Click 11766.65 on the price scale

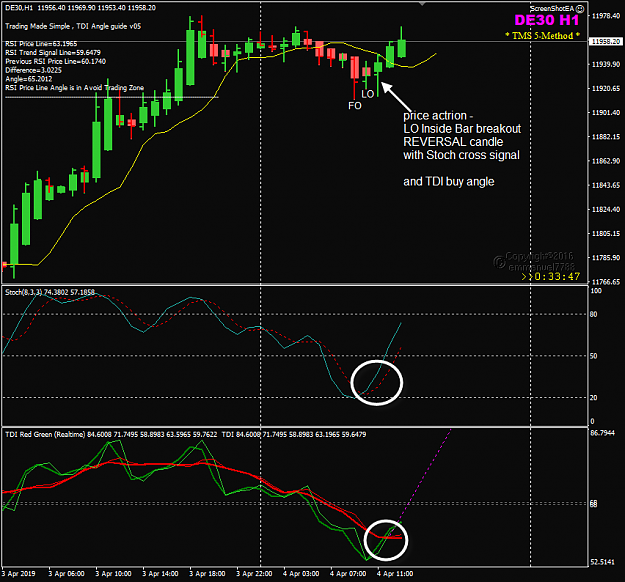tap(606, 282)
